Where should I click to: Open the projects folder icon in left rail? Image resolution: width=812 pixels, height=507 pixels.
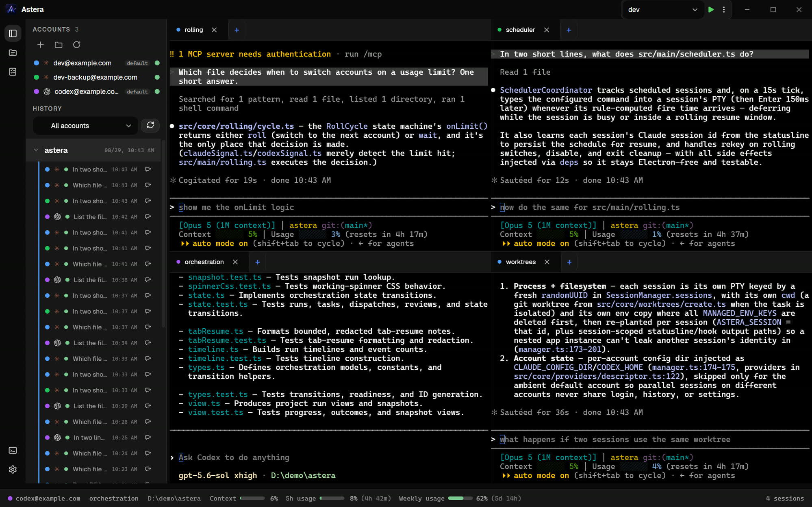coord(13,52)
